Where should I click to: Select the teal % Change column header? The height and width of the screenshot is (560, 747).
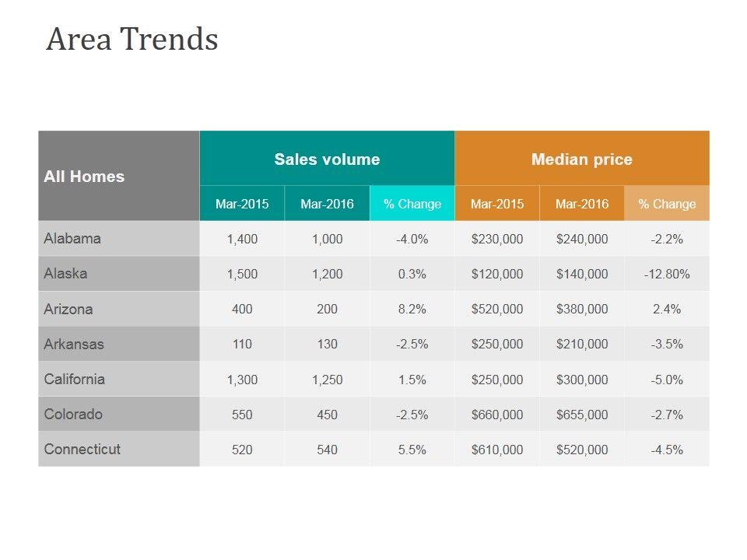point(412,204)
